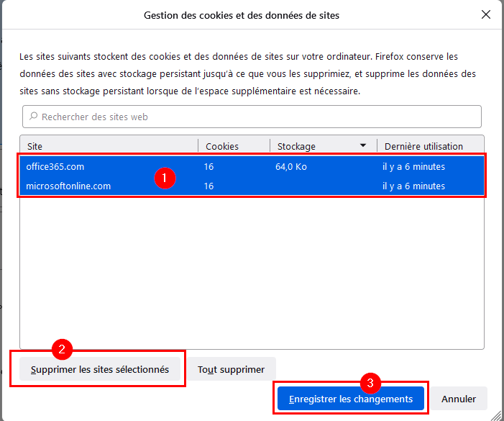Sort by the Stockage column header

(324, 146)
